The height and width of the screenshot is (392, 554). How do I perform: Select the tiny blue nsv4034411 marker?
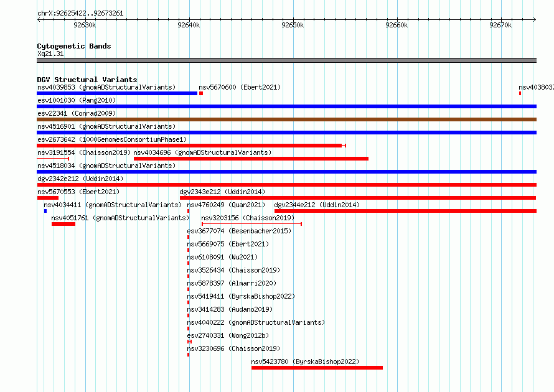[45, 211]
